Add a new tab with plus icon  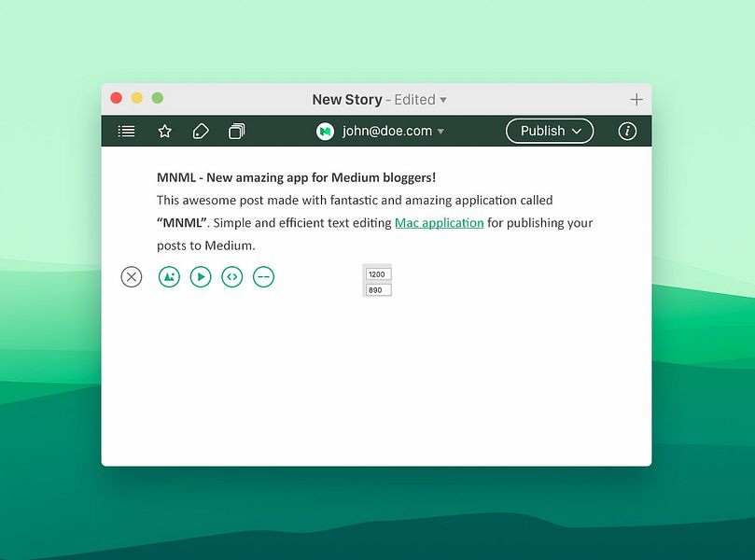(x=636, y=100)
